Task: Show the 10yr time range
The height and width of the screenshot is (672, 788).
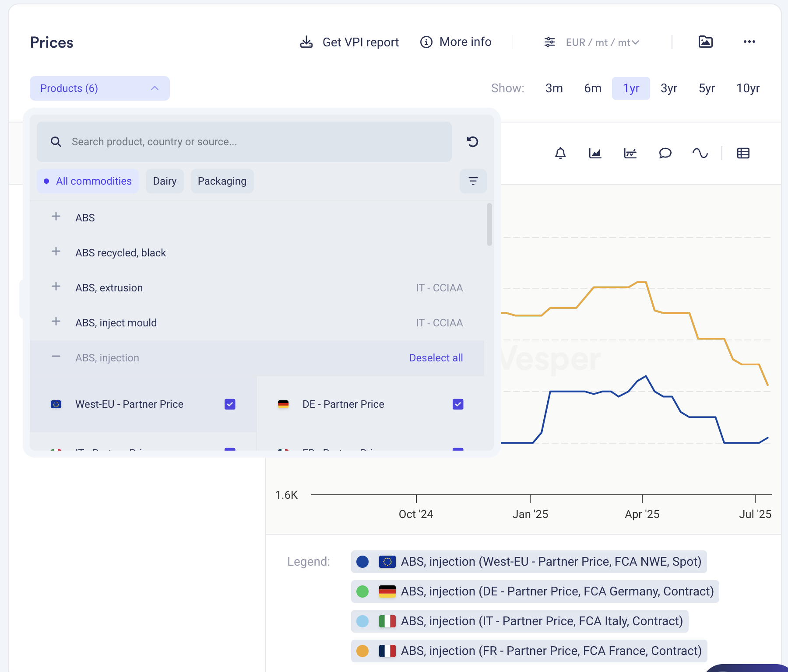Action: (748, 88)
